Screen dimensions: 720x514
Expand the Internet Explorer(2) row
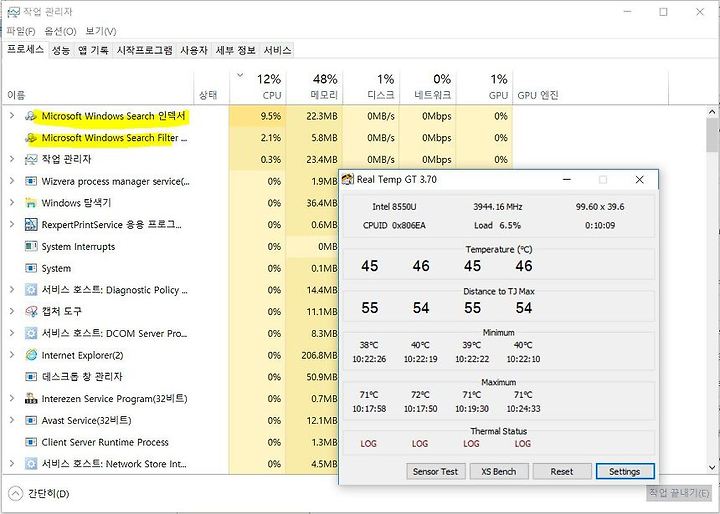coord(12,355)
